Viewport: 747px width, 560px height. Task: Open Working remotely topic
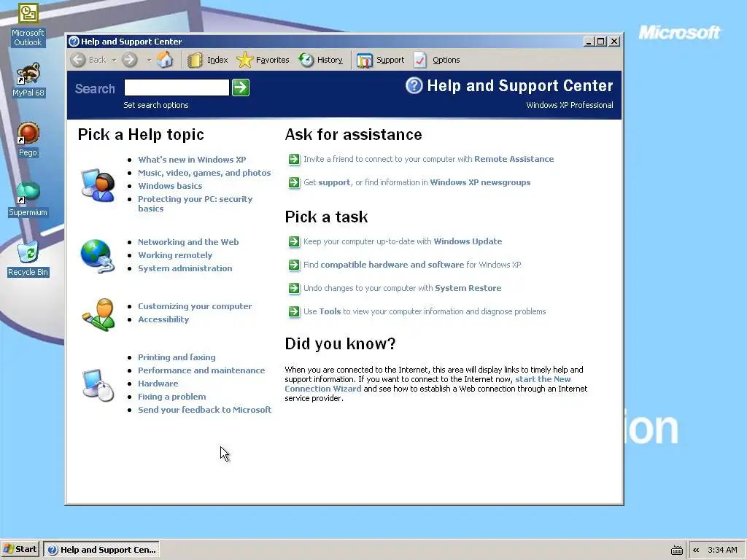click(175, 255)
